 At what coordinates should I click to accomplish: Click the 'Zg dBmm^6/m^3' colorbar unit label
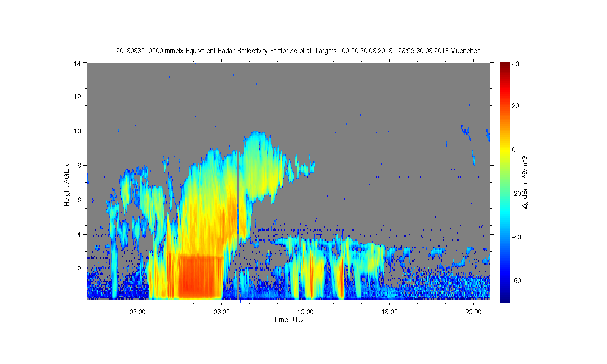coord(525,182)
